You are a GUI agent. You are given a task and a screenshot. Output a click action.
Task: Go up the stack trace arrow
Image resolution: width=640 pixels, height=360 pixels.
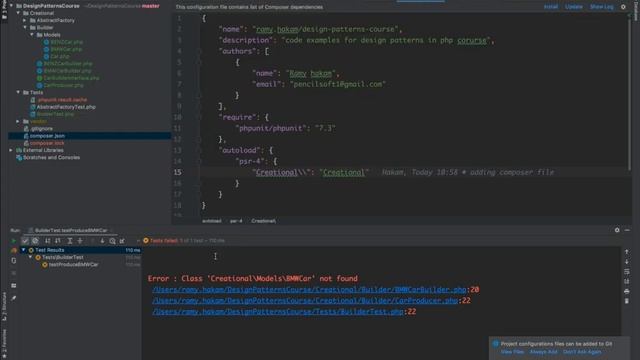click(627, 252)
